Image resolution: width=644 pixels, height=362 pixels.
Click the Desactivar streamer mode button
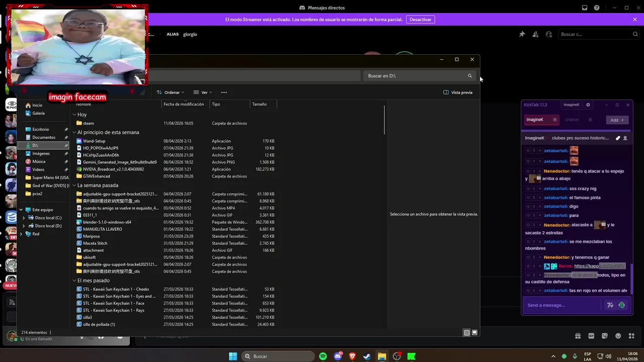tap(421, 20)
